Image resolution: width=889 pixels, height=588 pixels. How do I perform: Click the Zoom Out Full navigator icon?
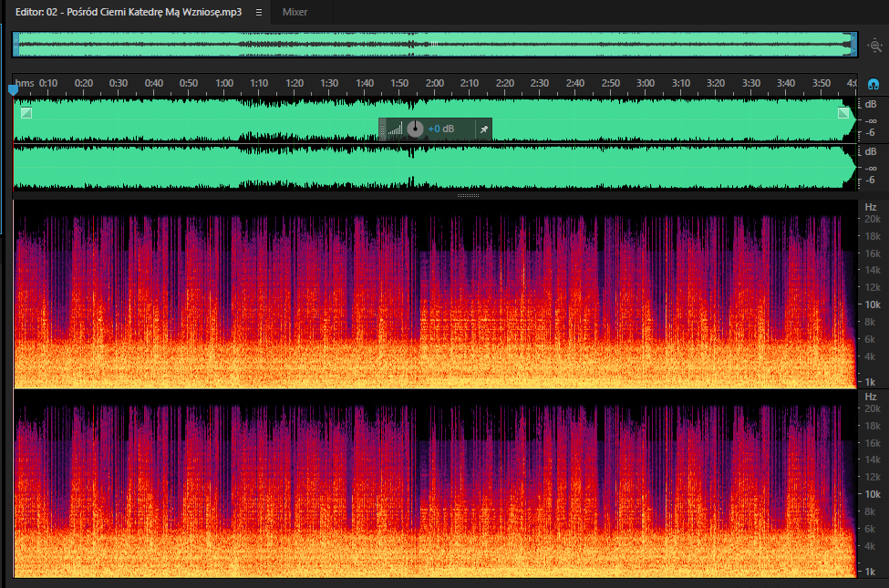[x=874, y=46]
